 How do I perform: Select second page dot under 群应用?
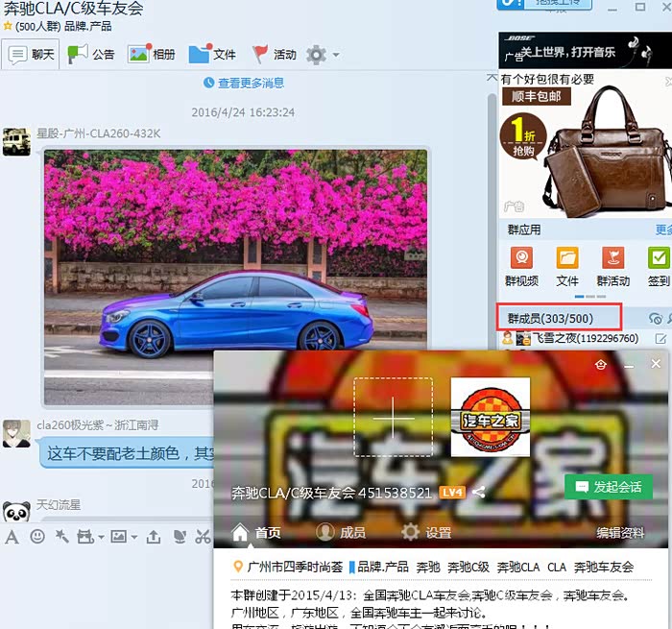[x=590, y=297]
